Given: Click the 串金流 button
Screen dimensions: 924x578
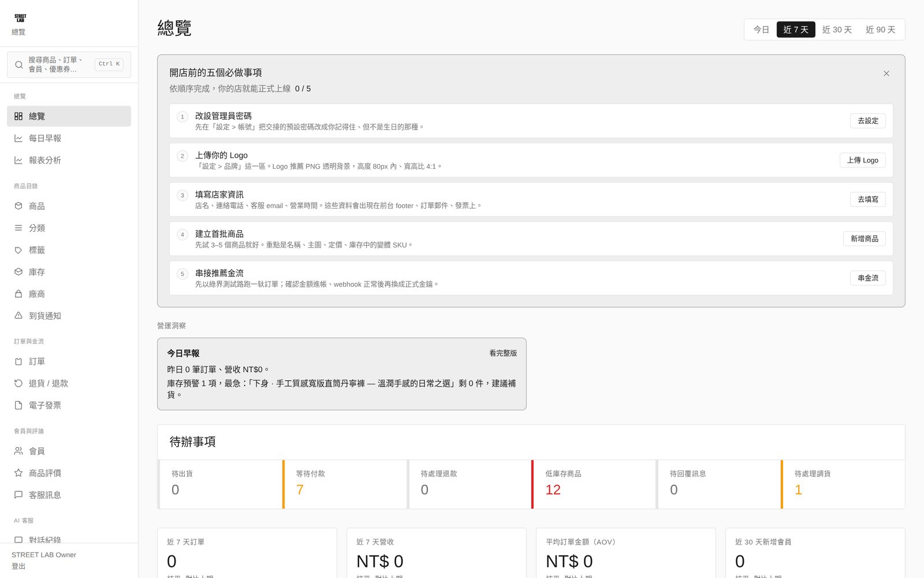Looking at the screenshot, I should (x=867, y=278).
